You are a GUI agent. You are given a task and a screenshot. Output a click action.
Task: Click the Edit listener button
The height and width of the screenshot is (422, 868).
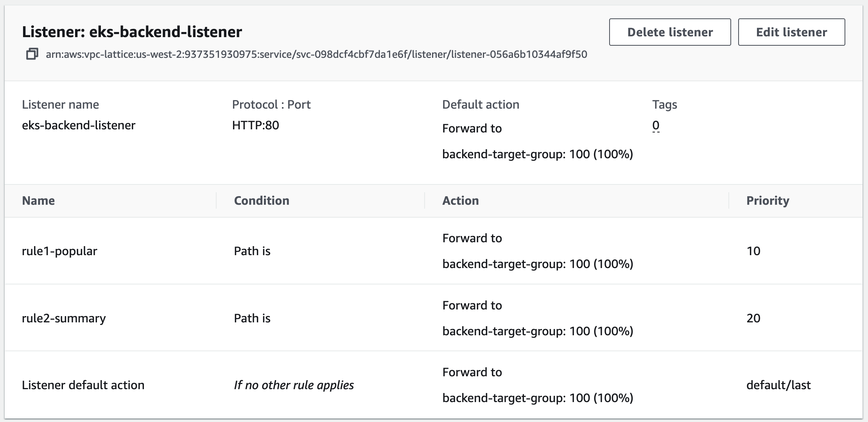pos(791,32)
